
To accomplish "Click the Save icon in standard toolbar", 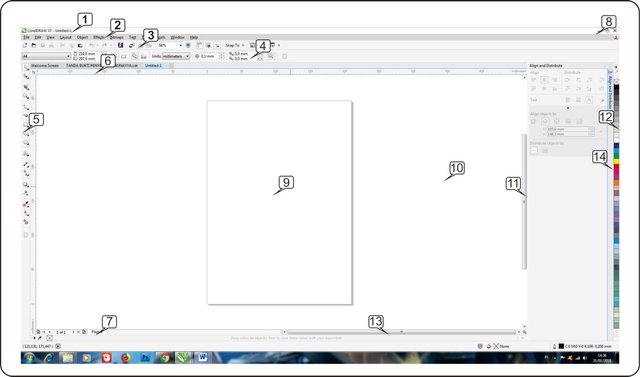I will tap(42, 45).
